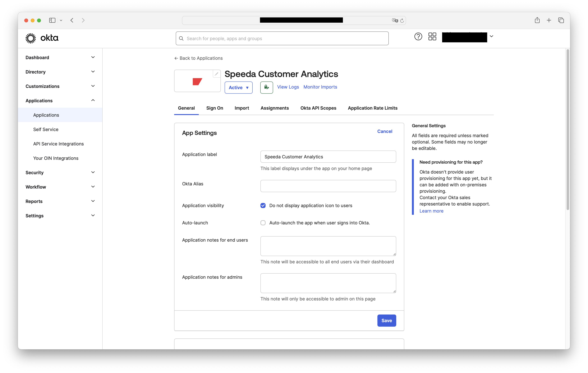Click the search magnifier icon

click(x=181, y=38)
